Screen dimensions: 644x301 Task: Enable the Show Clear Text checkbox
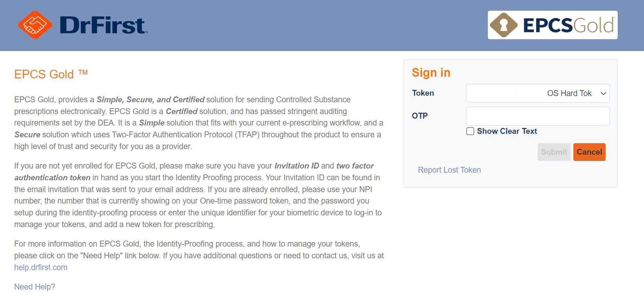[470, 131]
